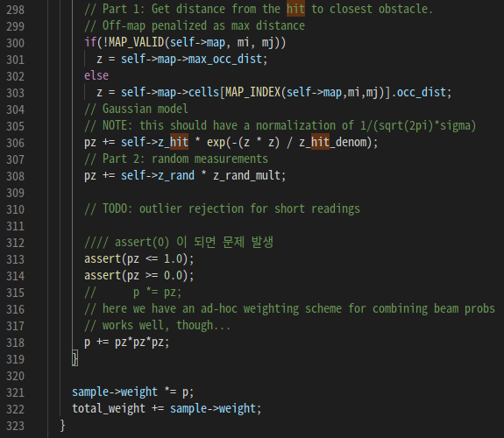Click 'Off-map penalized as max distance' comment
Image resolution: width=504 pixels, height=438 pixels.
[x=194, y=25]
